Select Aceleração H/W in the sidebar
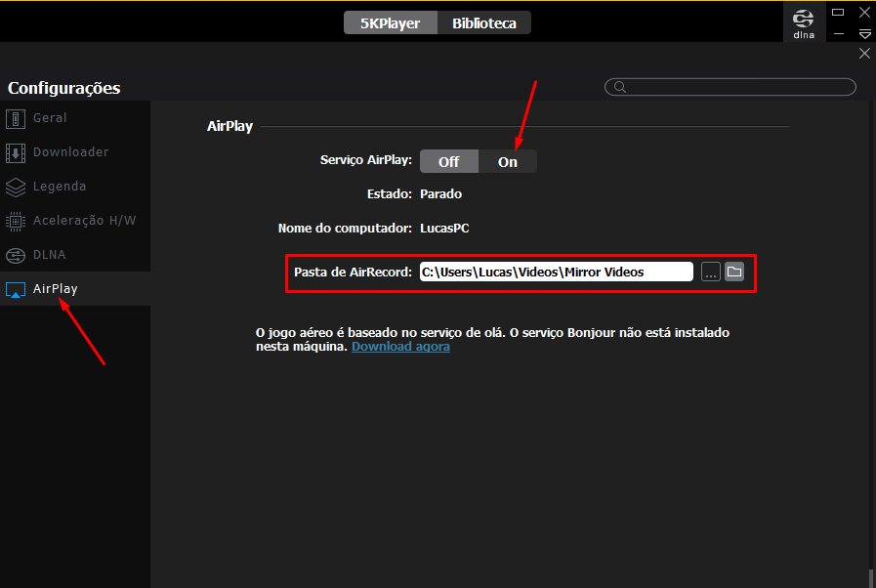Image resolution: width=876 pixels, height=588 pixels. click(x=84, y=221)
